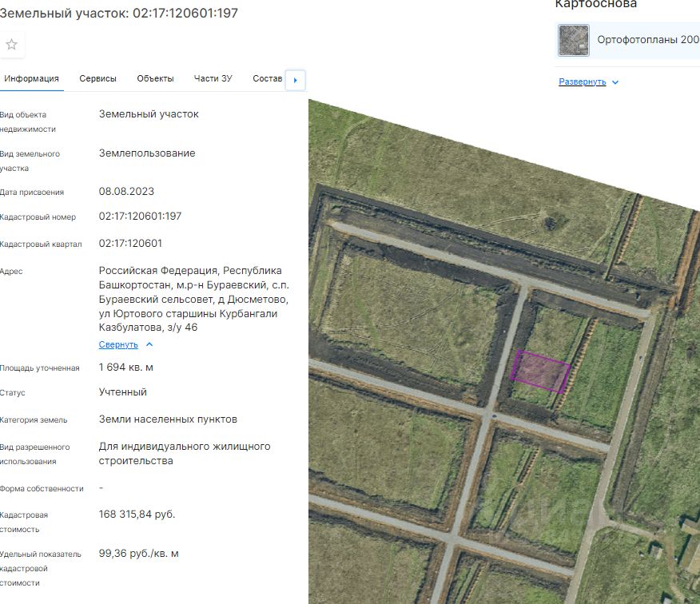Click the chevron beside Развернуть
This screenshot has height=604, width=700.
coord(615,82)
